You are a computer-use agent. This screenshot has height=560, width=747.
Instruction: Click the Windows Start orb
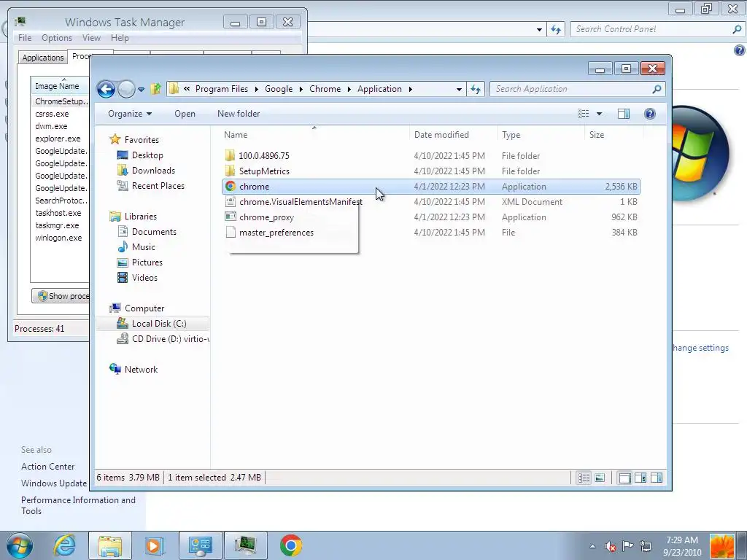(x=20, y=545)
